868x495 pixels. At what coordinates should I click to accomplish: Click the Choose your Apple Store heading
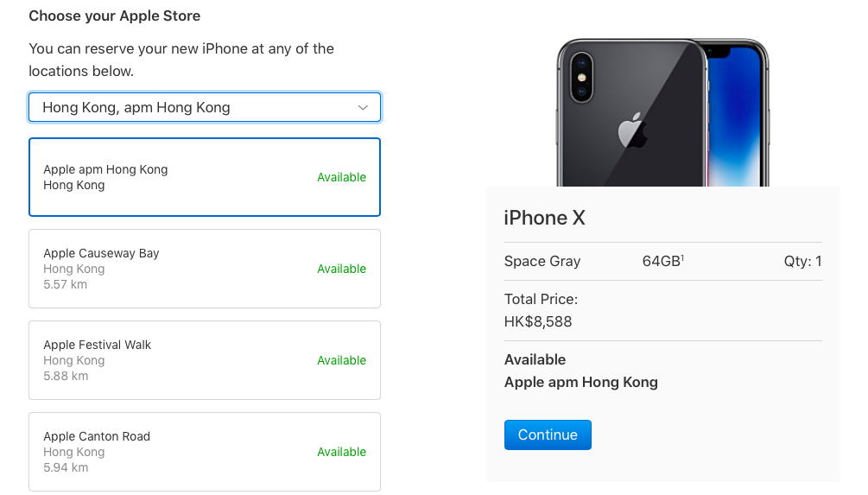pyautogui.click(x=114, y=16)
